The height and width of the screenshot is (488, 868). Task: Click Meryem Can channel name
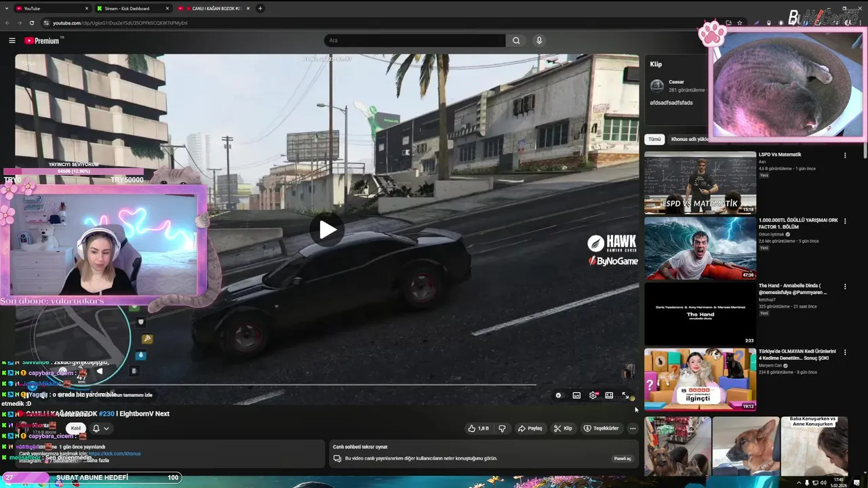pos(770,365)
